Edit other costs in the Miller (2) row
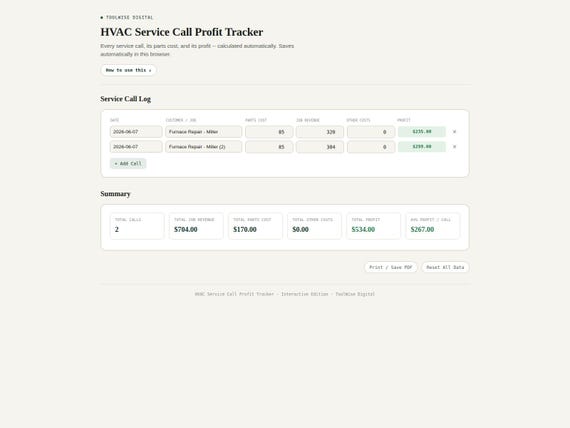Image resolution: width=570 pixels, height=428 pixels. click(x=371, y=147)
